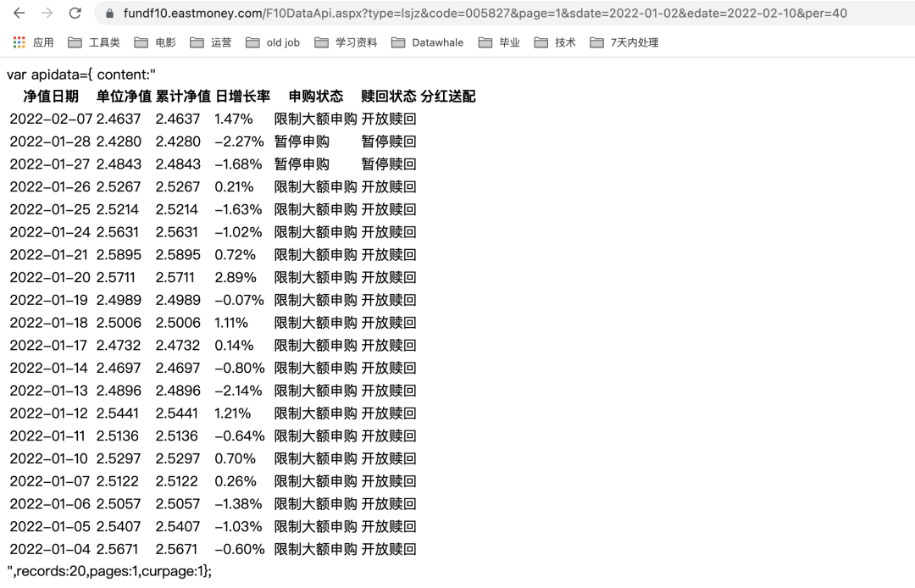This screenshot has height=588, width=915.
Task: Click 暂停赎回 in the 2022-01-27 row
Action: point(389,164)
